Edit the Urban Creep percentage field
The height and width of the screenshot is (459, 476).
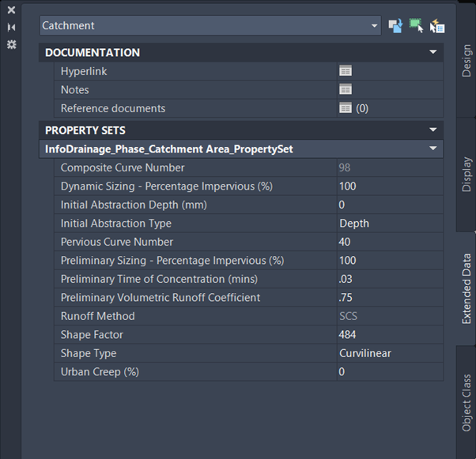click(x=387, y=371)
